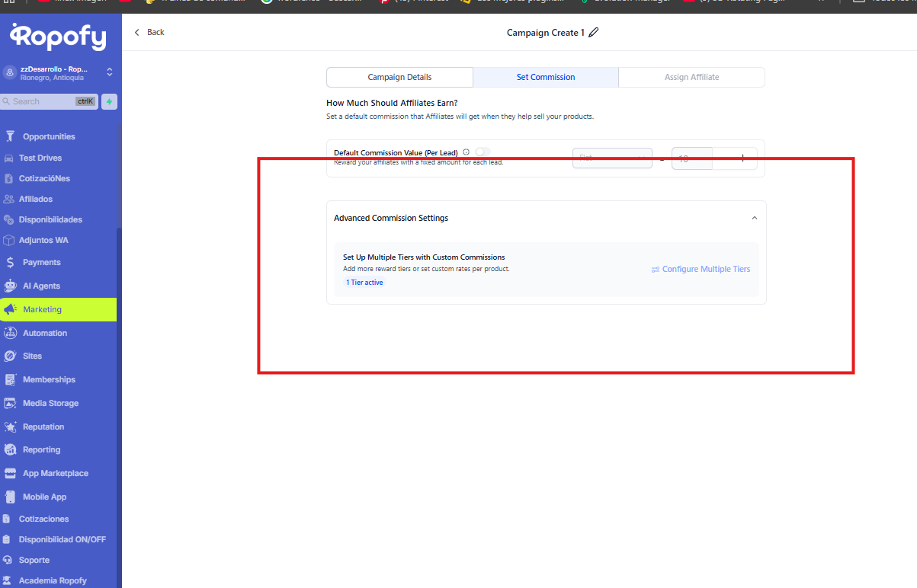917x588 pixels.
Task: Toggle the Default Commission Value switch
Action: [482, 152]
